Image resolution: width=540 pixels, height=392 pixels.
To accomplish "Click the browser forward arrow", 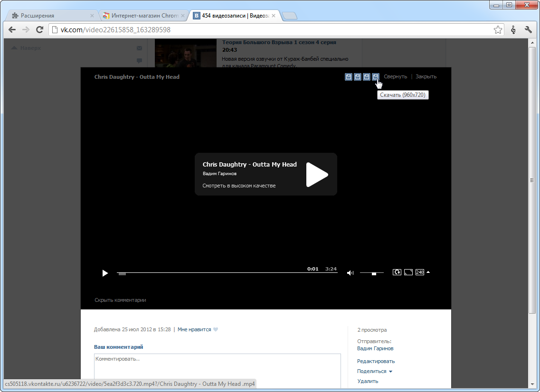I will pyautogui.click(x=26, y=29).
